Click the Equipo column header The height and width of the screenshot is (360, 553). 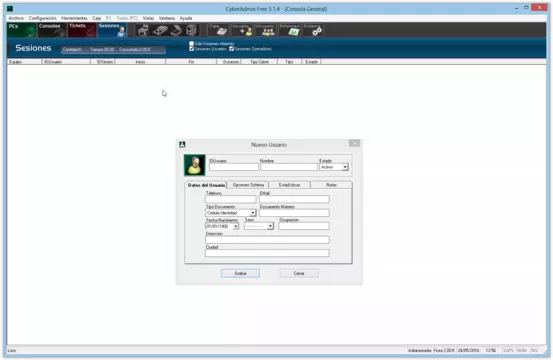(24, 62)
